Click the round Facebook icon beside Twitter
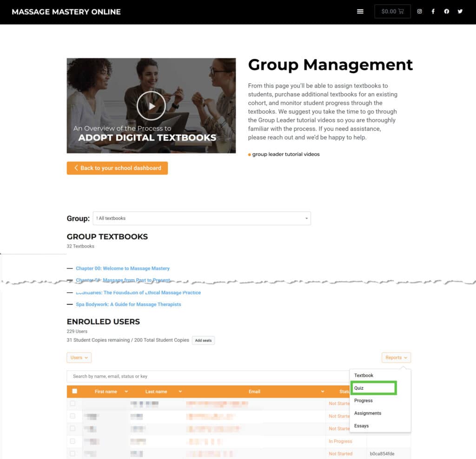 tap(446, 12)
